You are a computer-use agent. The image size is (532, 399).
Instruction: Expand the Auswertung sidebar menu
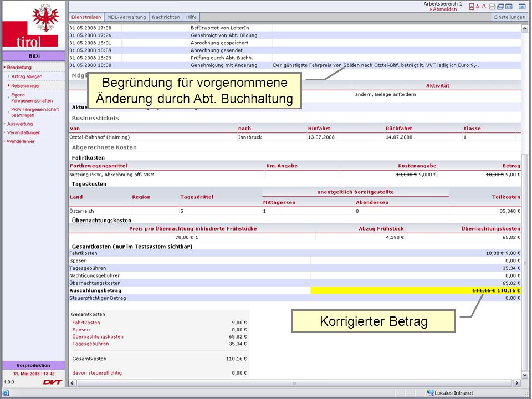[x=20, y=124]
